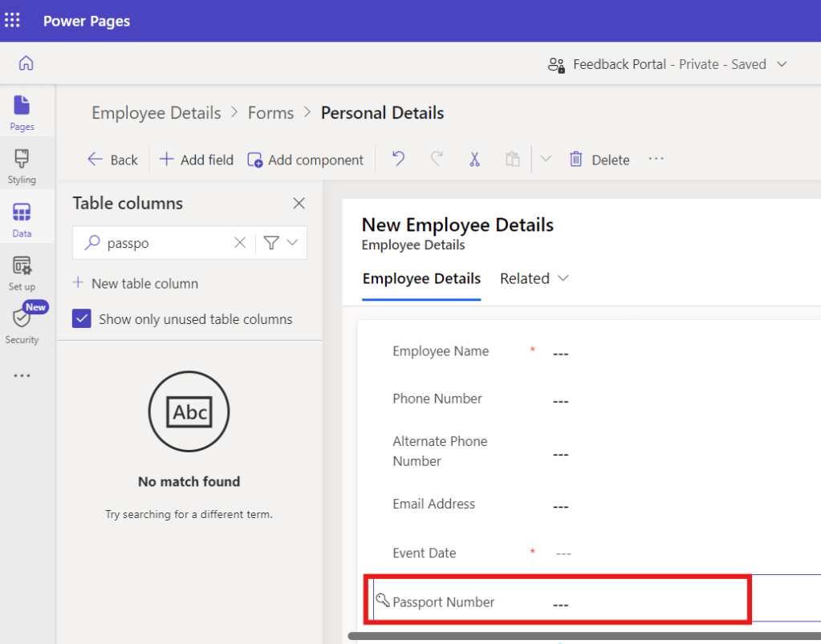Expand the paste options dropdown arrow
This screenshot has height=644, width=821.
click(x=546, y=159)
